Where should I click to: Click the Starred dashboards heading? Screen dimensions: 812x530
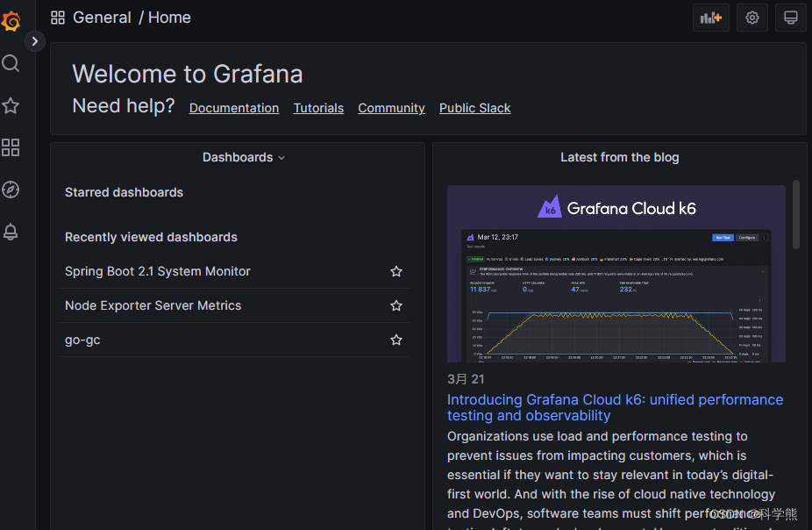click(124, 192)
